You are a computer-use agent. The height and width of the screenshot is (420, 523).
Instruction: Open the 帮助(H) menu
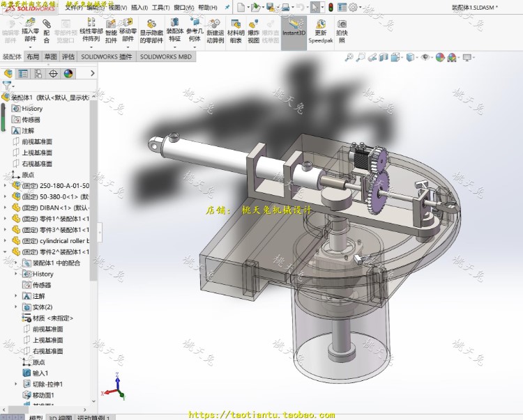pyautogui.click(x=208, y=8)
